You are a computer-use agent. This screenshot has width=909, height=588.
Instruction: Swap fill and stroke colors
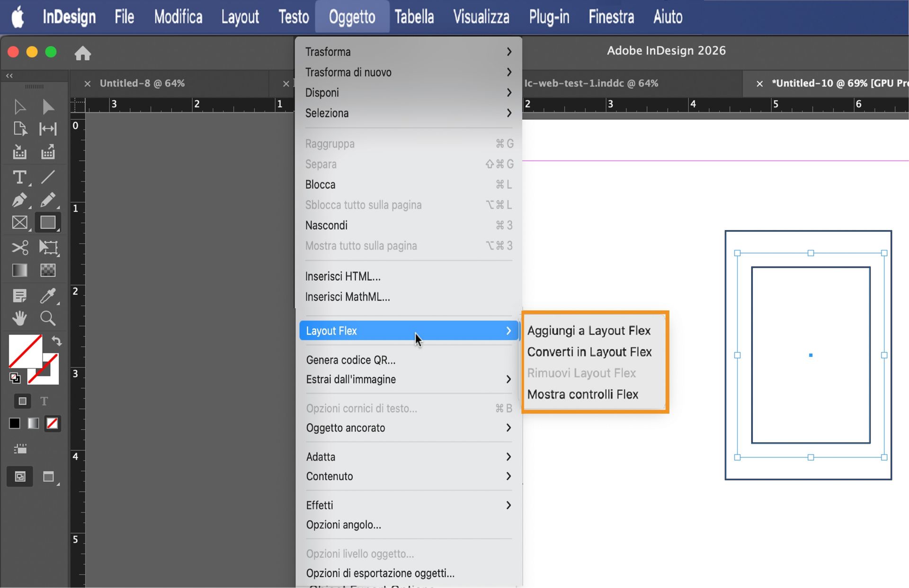click(x=56, y=340)
